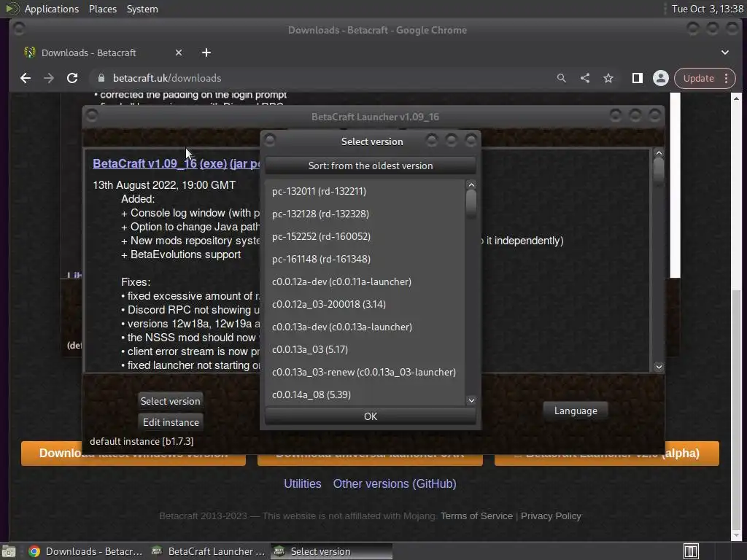Change sort order with 'Sort: from the oldest version'
This screenshot has width=747, height=560.
(371, 166)
